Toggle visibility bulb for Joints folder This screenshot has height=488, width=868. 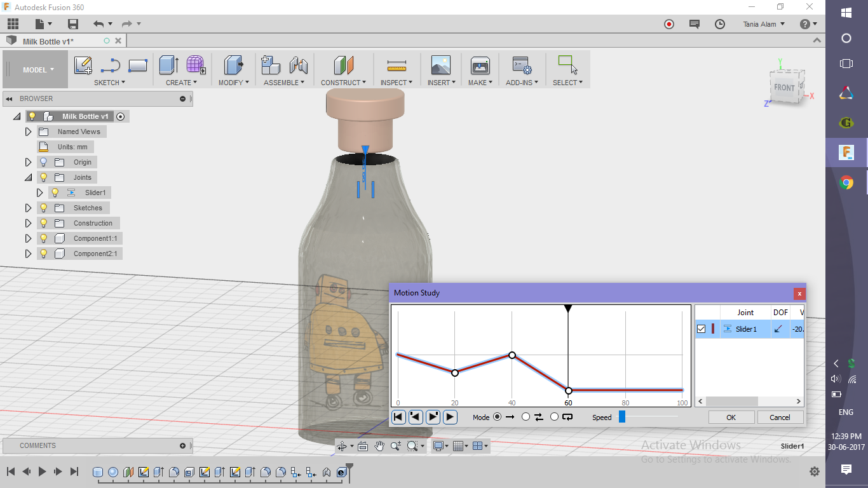[x=43, y=177]
